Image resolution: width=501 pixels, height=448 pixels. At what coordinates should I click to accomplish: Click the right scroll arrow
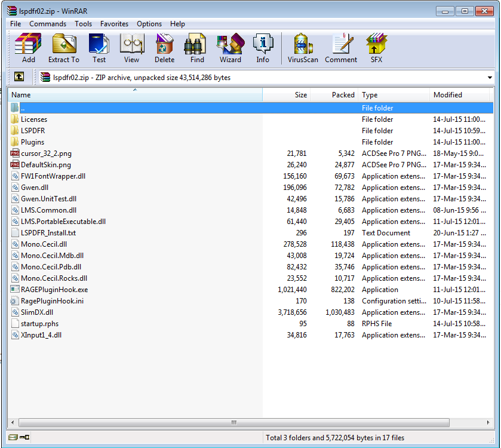pos(488,422)
